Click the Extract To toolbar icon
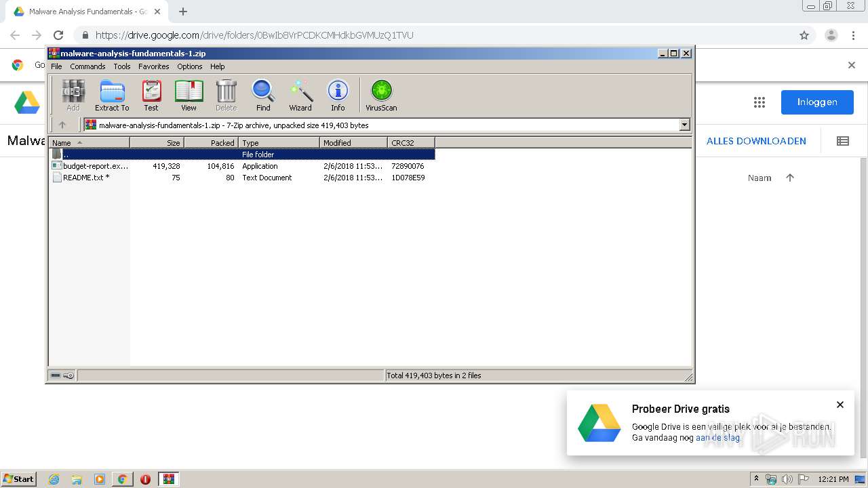The width and height of the screenshot is (868, 488). 112,95
